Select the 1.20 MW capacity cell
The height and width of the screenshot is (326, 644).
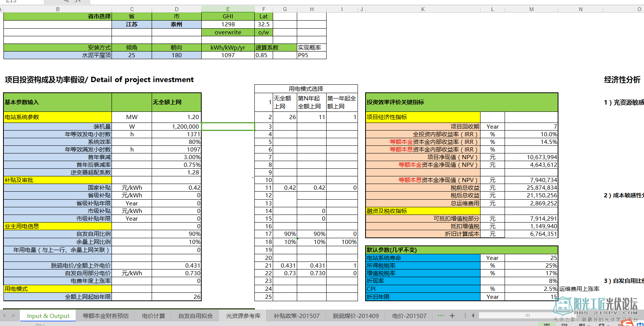click(176, 117)
